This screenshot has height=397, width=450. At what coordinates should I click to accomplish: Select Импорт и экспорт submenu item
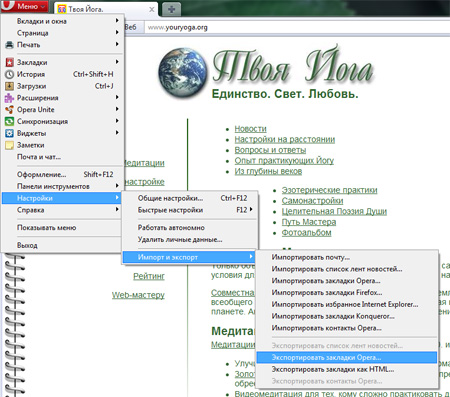(189, 257)
